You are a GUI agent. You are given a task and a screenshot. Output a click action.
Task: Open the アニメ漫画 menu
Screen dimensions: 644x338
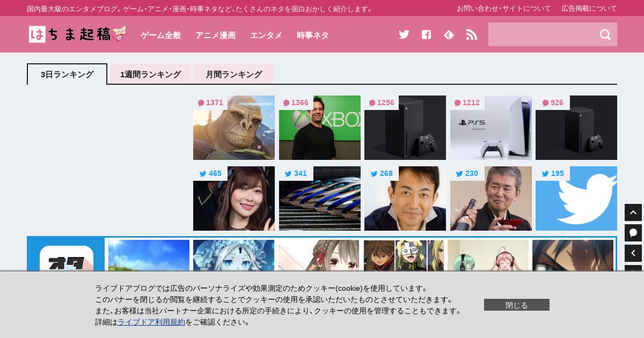(215, 35)
